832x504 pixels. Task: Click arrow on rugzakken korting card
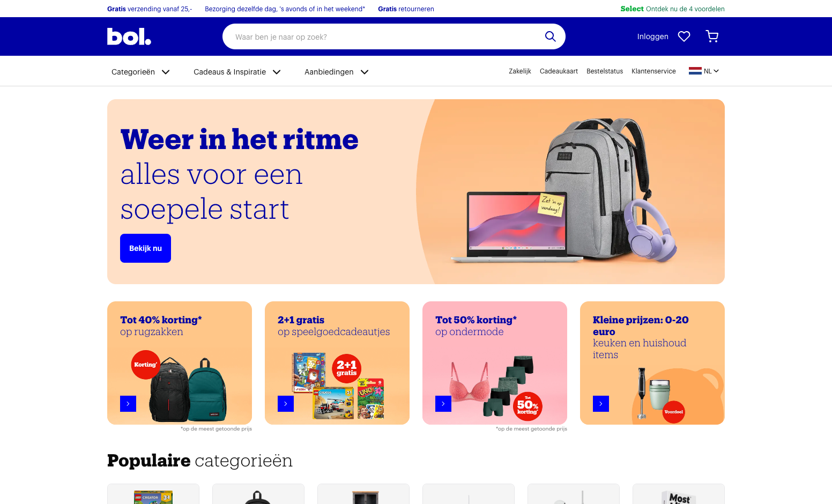tap(128, 404)
